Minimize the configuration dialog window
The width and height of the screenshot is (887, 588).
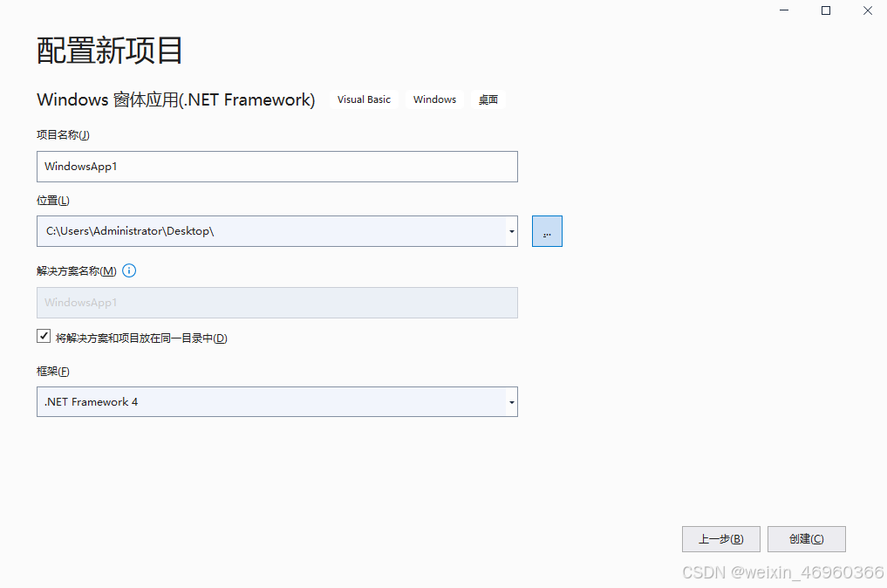(x=784, y=10)
